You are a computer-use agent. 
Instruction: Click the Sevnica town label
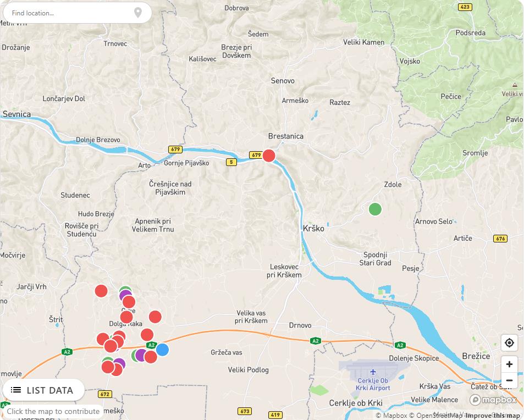[x=17, y=114]
